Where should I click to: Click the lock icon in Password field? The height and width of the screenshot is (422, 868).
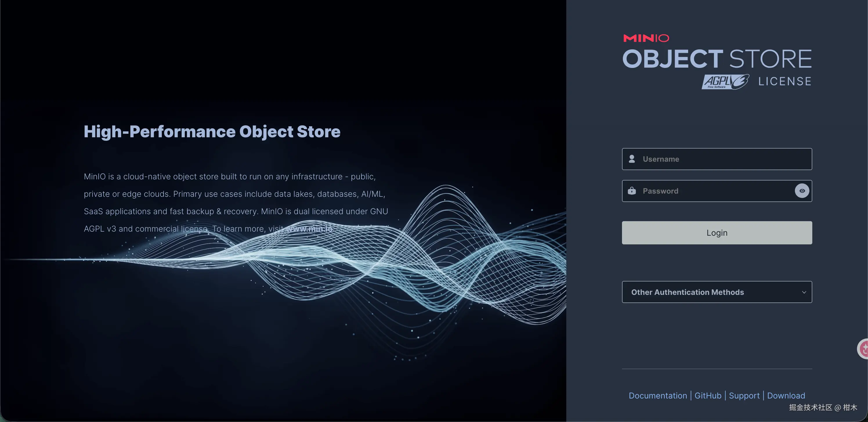tap(632, 191)
